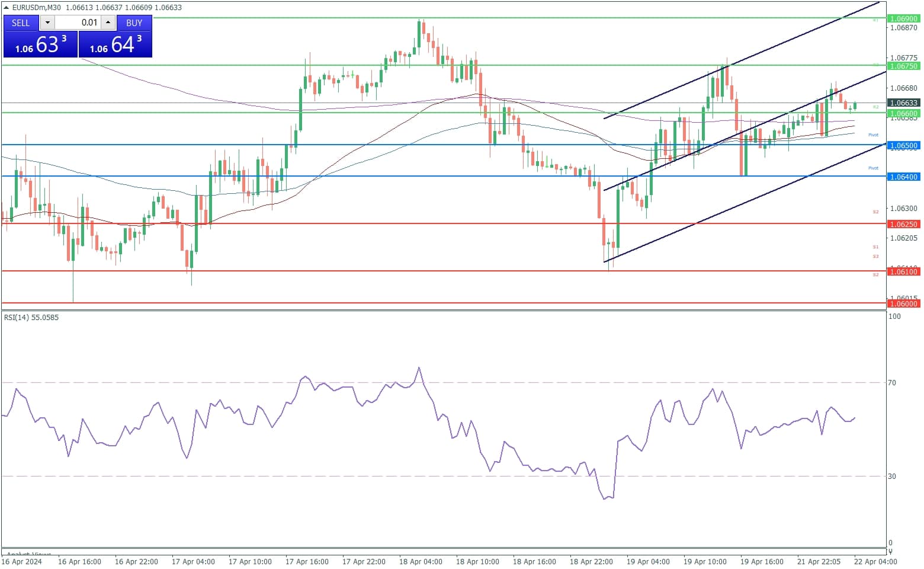Select the red 1.06250 support price tag
Viewport: 924px width, 569px height.
pyautogui.click(x=903, y=225)
